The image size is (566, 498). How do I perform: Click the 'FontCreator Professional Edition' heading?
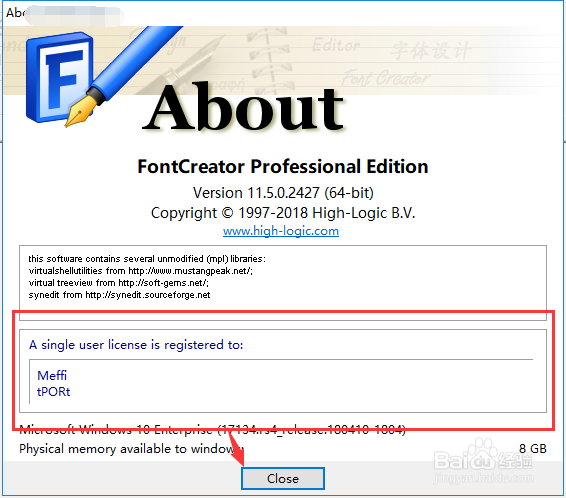(283, 167)
